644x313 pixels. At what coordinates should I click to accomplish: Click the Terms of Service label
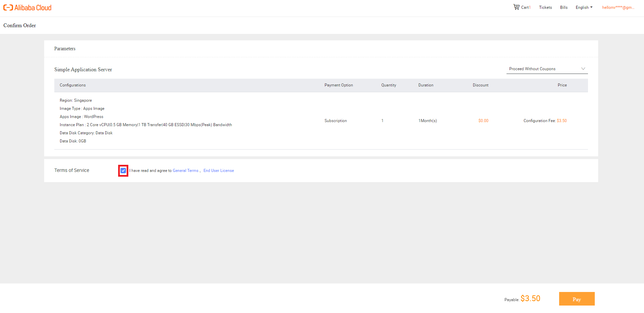coord(72,170)
